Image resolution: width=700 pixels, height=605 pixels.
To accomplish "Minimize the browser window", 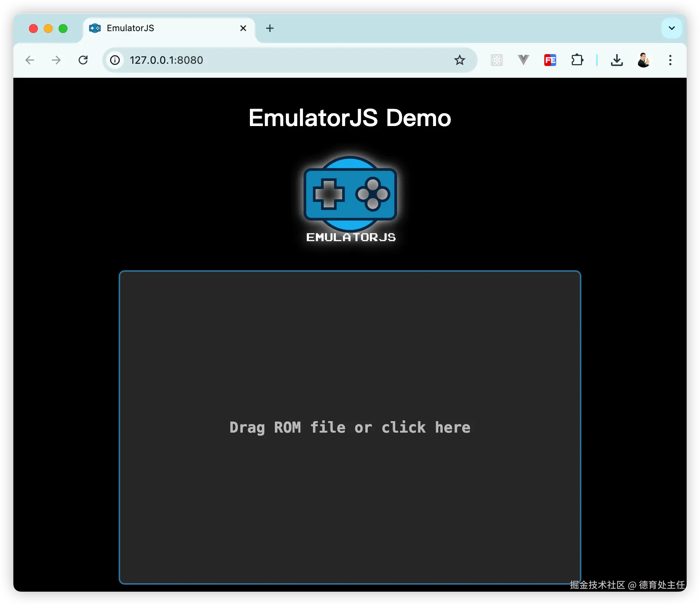I will (48, 29).
